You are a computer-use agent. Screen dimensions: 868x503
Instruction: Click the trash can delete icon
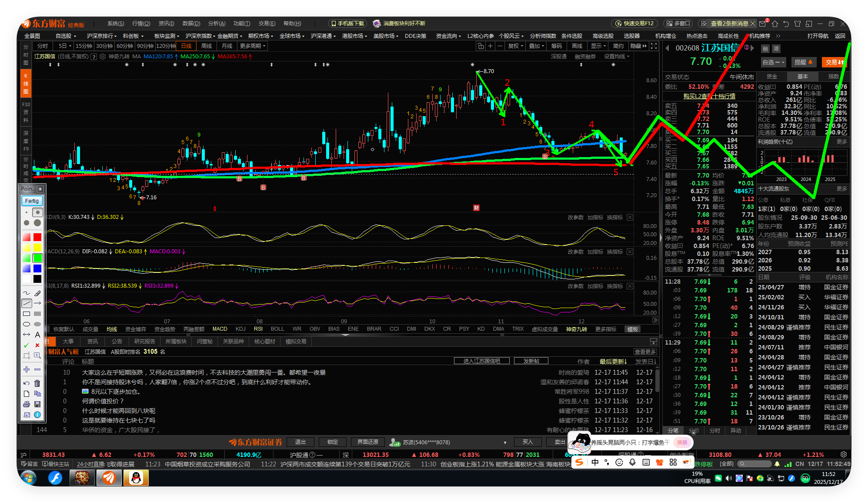pos(37,383)
